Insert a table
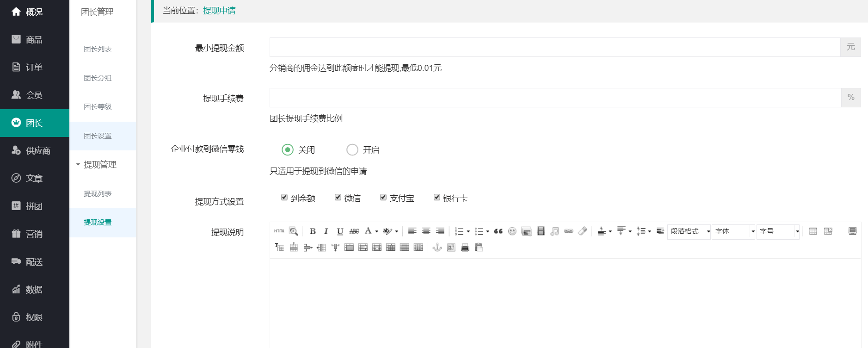Image resolution: width=868 pixels, height=348 pixels. 813,231
